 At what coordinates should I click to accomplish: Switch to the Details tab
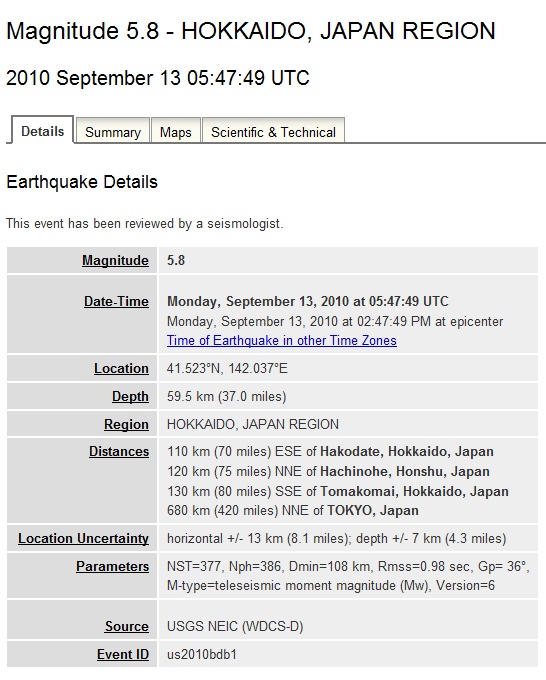43,130
